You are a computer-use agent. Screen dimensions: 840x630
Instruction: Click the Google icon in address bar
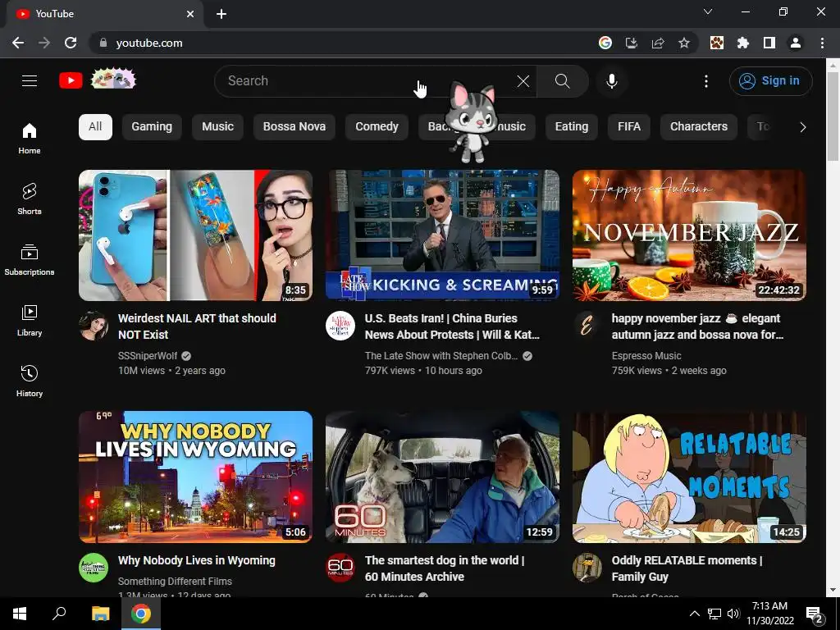(x=605, y=43)
